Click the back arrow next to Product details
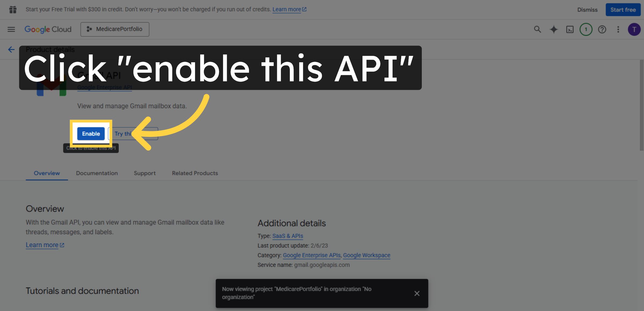The width and height of the screenshot is (644, 311). click(x=11, y=49)
